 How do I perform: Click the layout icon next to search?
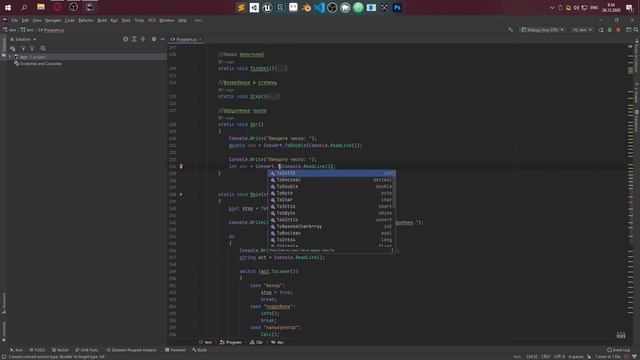coord(629,30)
